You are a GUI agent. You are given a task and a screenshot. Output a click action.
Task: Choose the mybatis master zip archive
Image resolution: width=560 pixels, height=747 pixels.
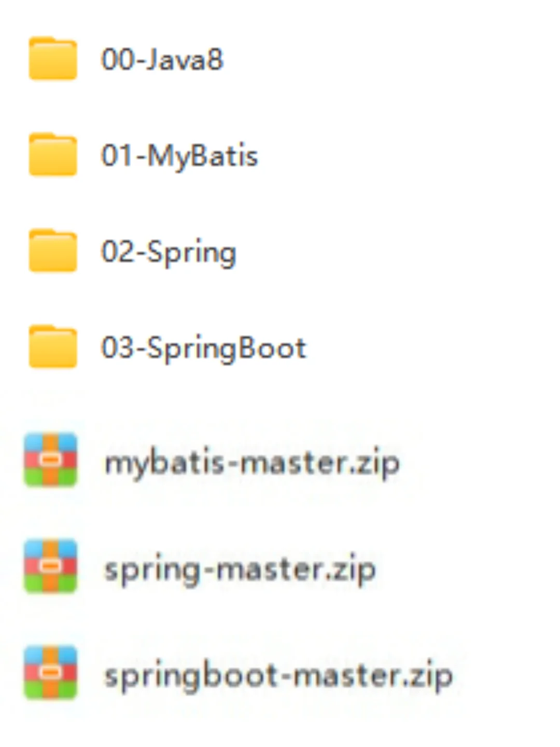pyautogui.click(x=212, y=461)
